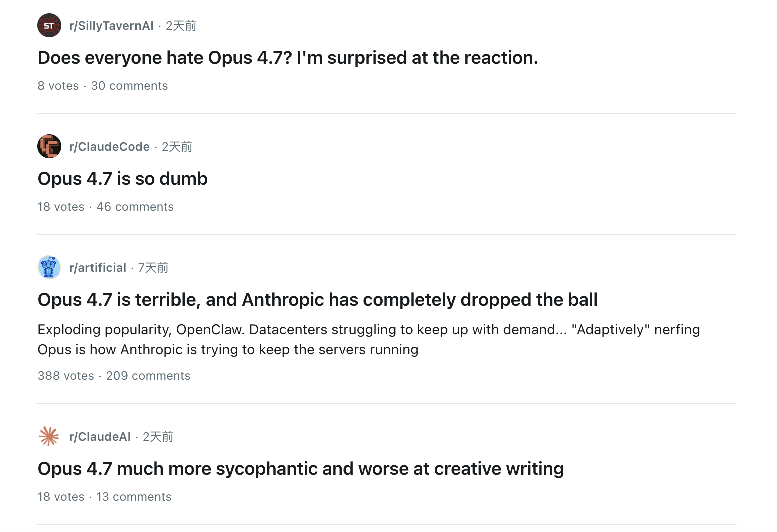Viewport: 777px width, 532px height.
Task: Click the r/artificial Snoo avatar icon
Action: pyautogui.click(x=49, y=268)
